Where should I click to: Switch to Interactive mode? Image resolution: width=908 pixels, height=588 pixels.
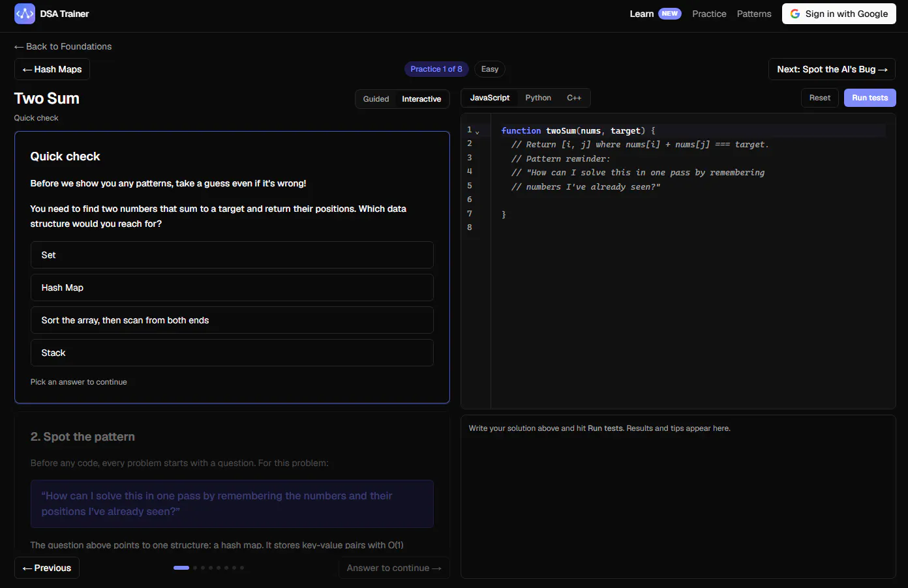tap(421, 99)
